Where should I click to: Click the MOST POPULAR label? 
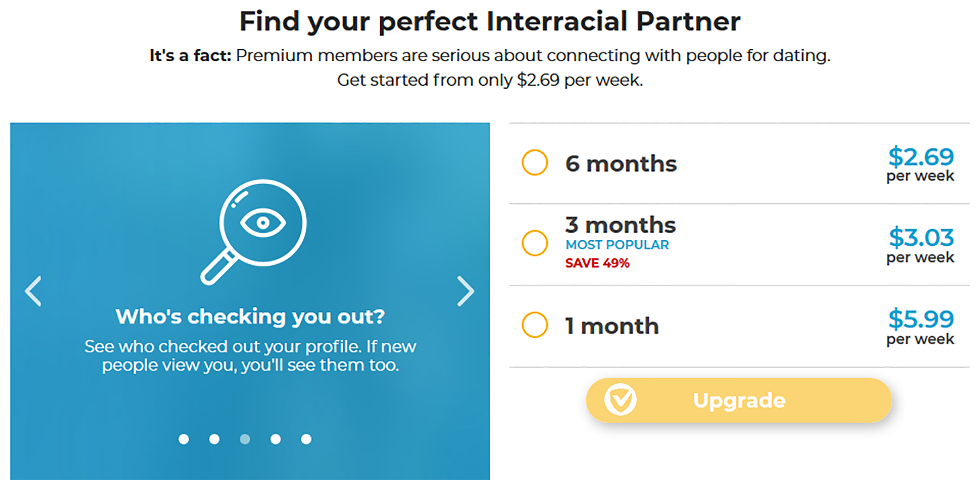pos(617,245)
